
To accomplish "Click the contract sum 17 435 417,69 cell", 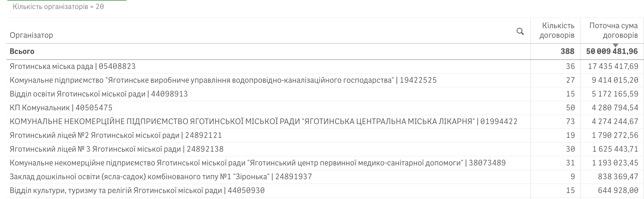I will tap(613, 66).
